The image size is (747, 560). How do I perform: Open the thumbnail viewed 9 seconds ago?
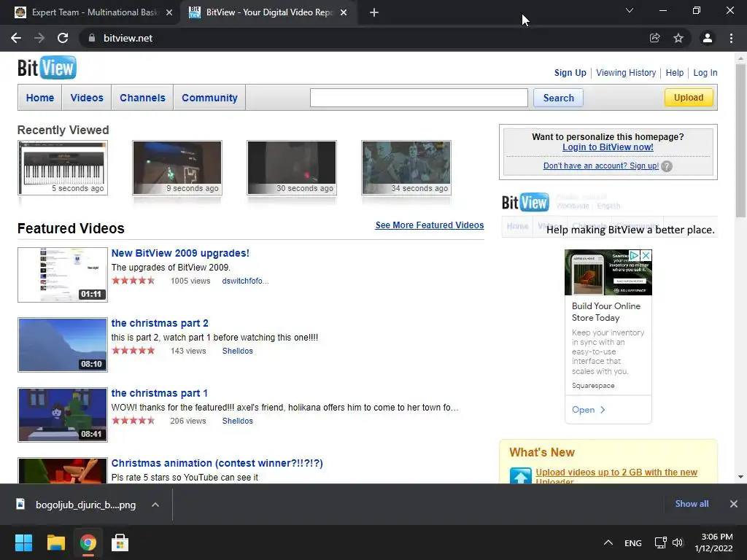click(177, 168)
